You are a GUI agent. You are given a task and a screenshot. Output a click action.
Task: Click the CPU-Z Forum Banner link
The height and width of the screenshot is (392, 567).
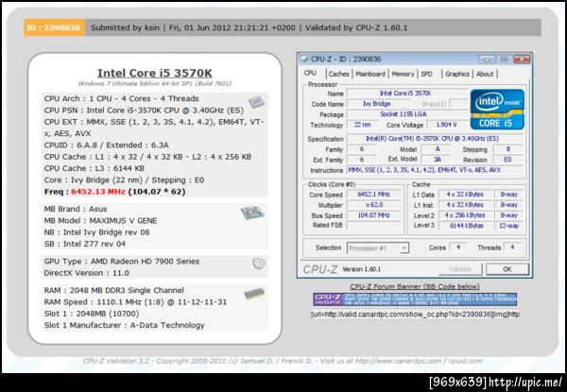[415, 286]
